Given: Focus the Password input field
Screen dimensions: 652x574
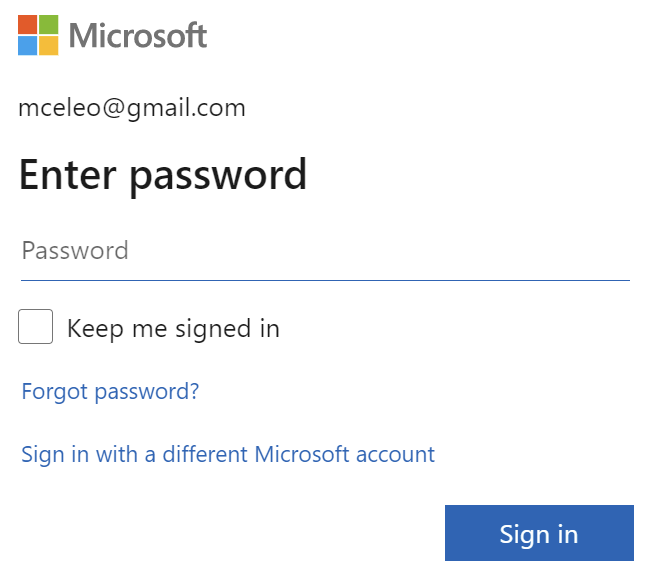Looking at the screenshot, I should (326, 251).
